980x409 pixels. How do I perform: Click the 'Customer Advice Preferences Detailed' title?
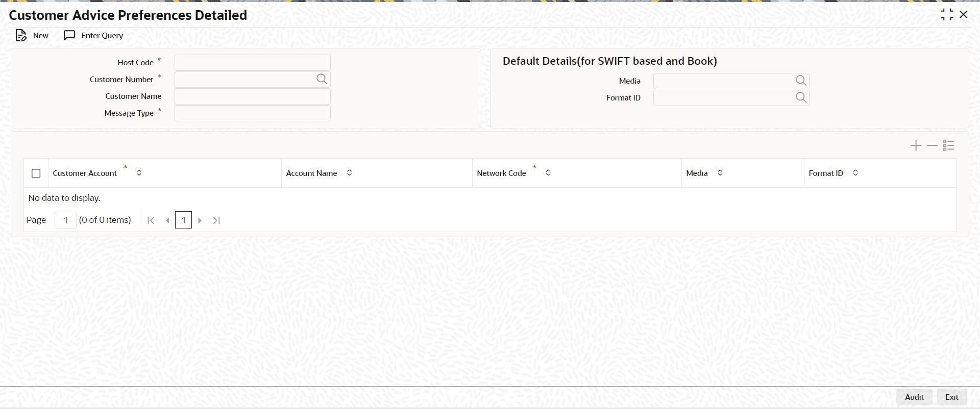click(128, 15)
